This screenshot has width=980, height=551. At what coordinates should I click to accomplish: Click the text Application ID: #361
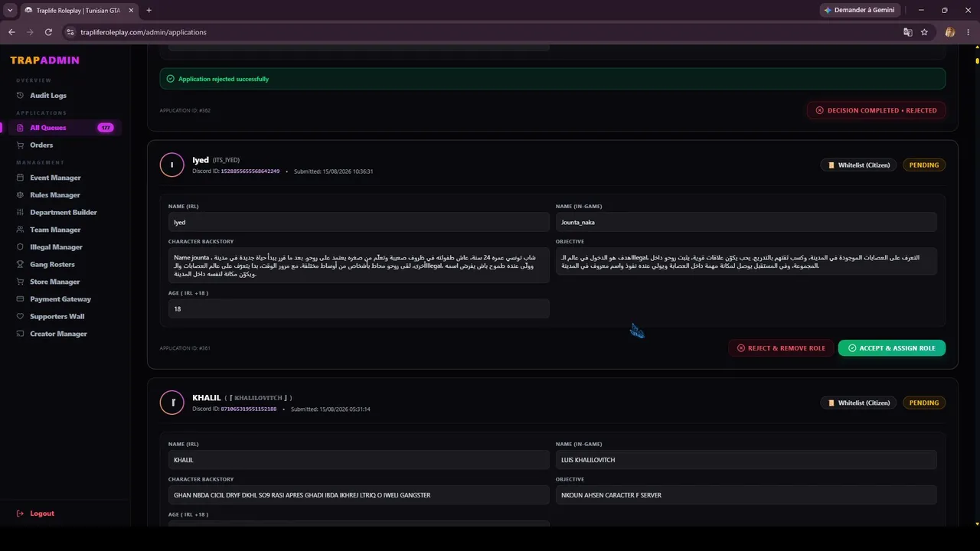click(185, 348)
